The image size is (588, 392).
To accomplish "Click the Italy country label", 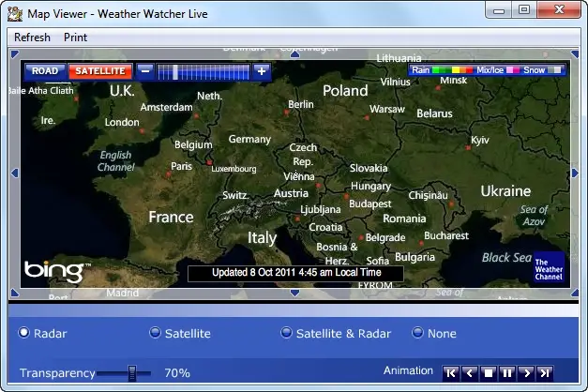I will 263,238.
